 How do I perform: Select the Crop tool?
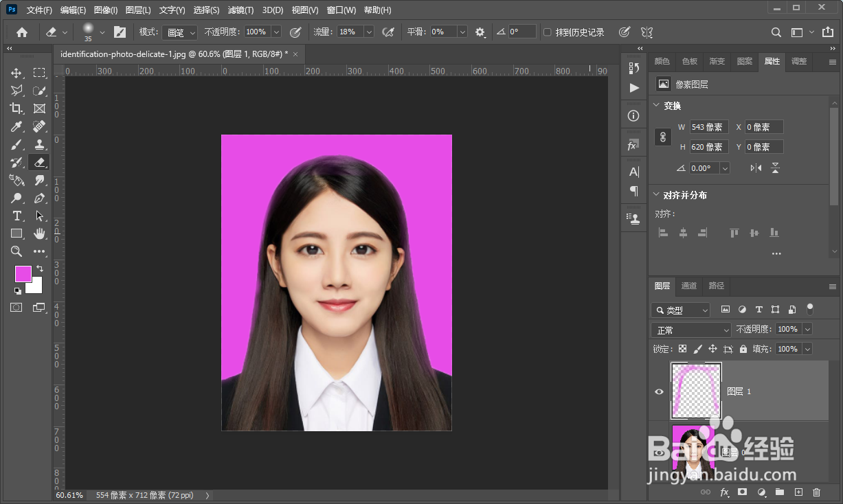16,108
